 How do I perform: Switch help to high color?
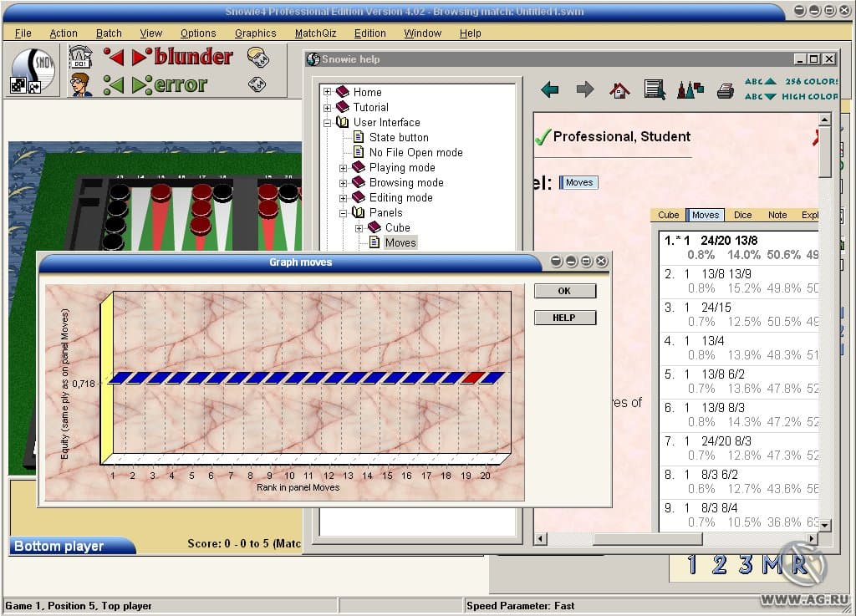point(809,97)
